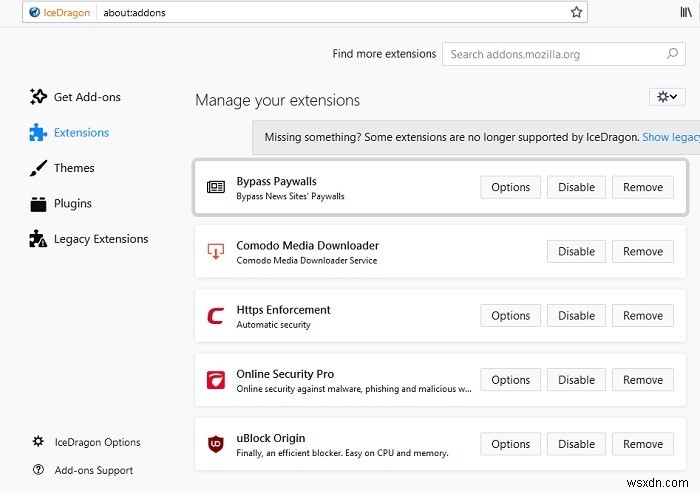The width and height of the screenshot is (700, 493).
Task: Click the Legacy Extensions warning puzzle icon
Action: coord(38,239)
